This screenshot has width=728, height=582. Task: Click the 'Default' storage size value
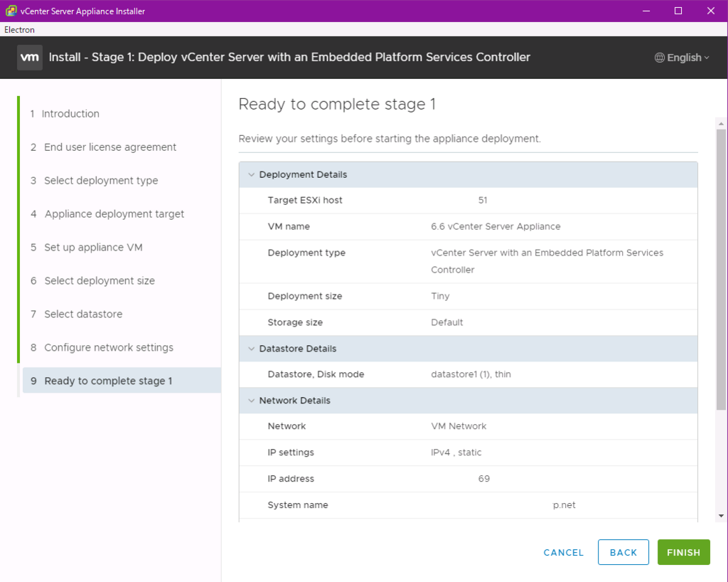[446, 322]
